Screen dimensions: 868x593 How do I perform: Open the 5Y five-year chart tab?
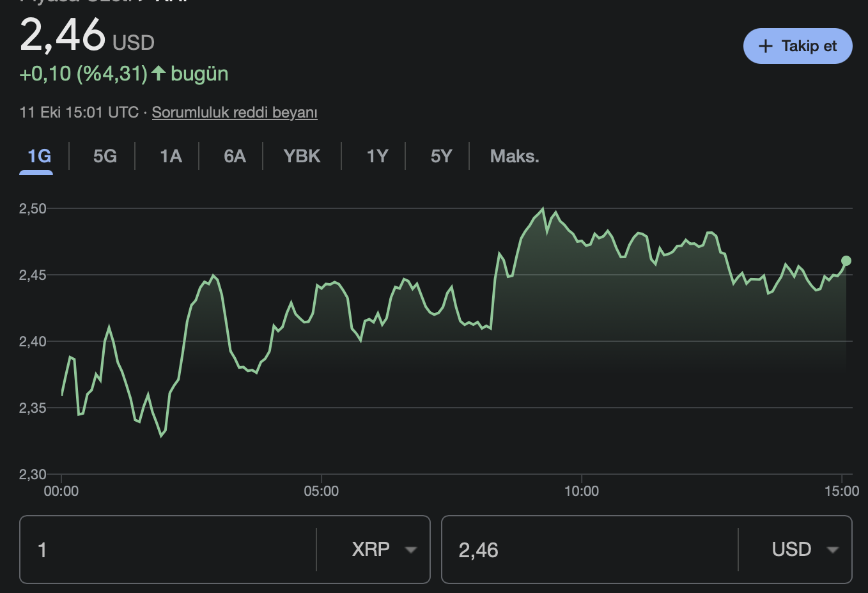click(x=441, y=157)
